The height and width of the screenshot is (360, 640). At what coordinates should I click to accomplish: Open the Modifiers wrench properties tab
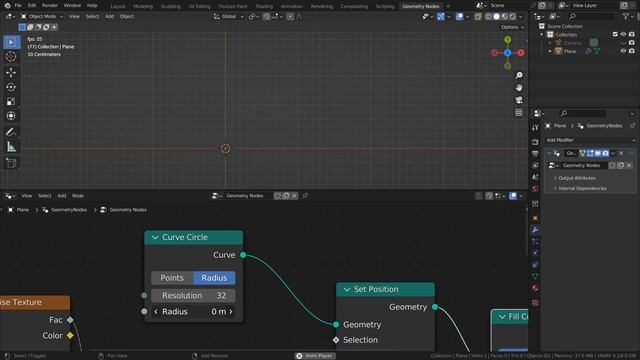coord(535,230)
